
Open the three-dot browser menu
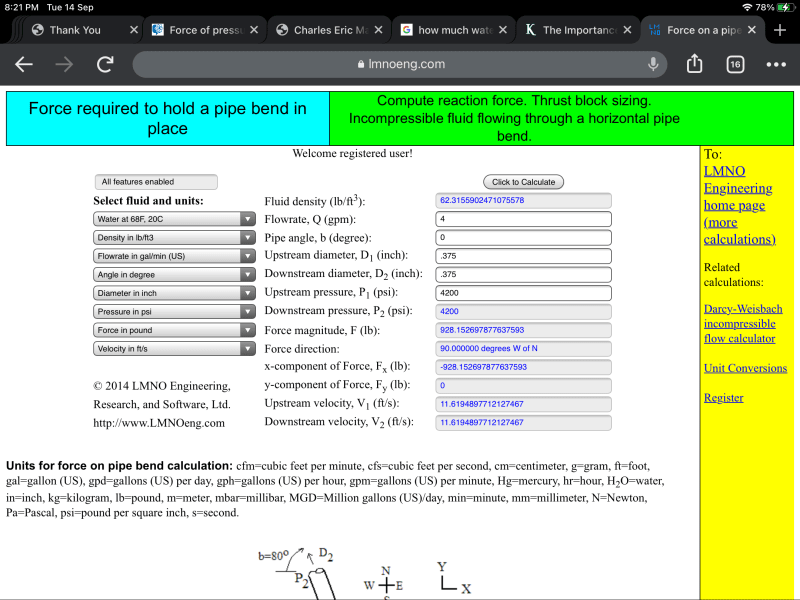(776, 64)
